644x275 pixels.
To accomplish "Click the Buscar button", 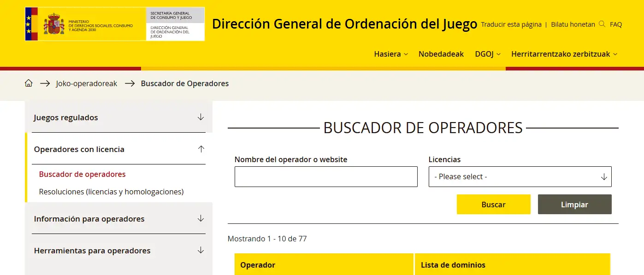I will [x=494, y=205].
